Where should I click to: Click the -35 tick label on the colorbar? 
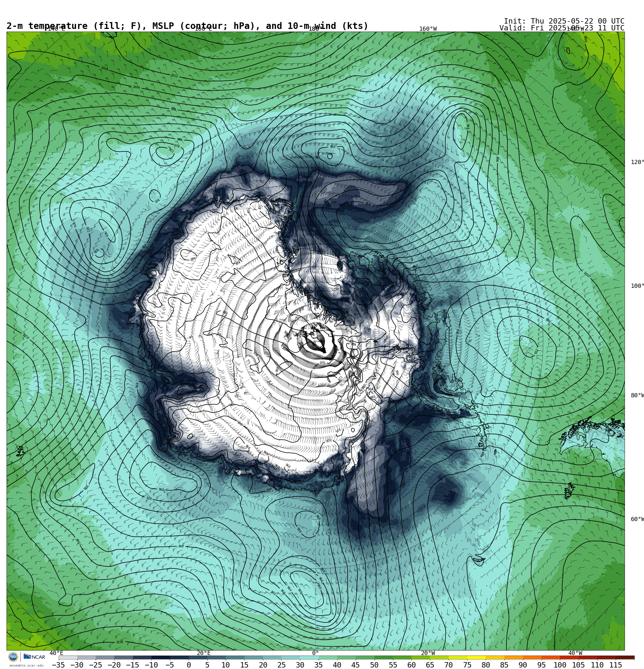pyautogui.click(x=58, y=665)
